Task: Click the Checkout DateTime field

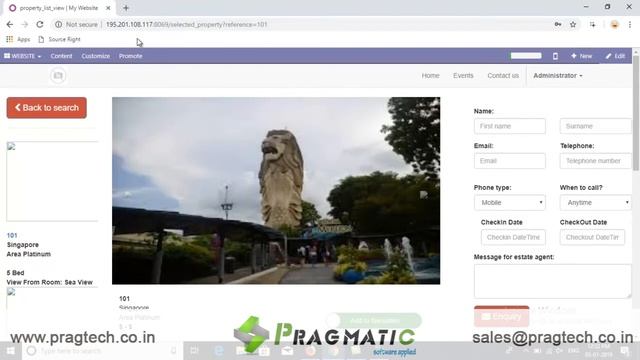Action: pos(592,237)
